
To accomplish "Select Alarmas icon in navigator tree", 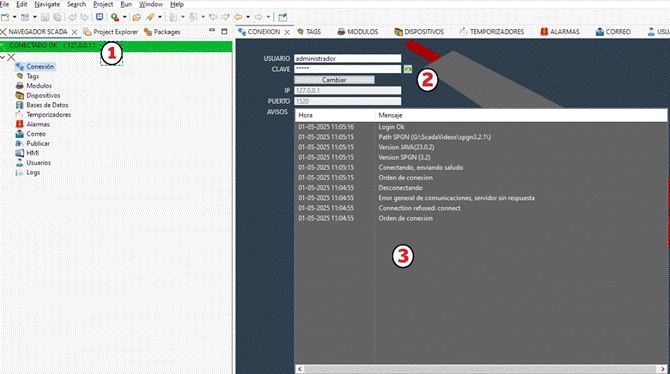I will 20,124.
